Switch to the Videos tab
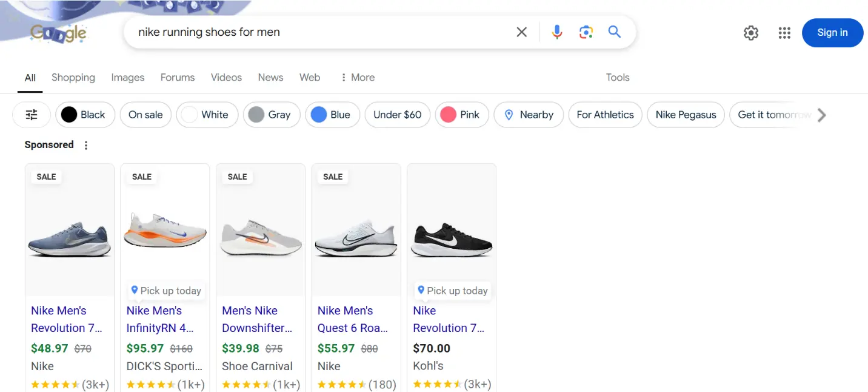 tap(226, 78)
